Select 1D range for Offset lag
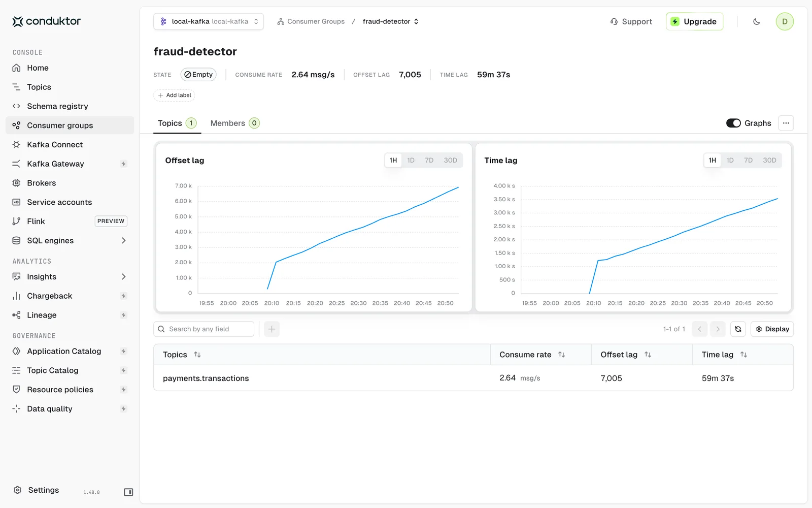Viewport: 812px width, 508px height. pos(411,161)
